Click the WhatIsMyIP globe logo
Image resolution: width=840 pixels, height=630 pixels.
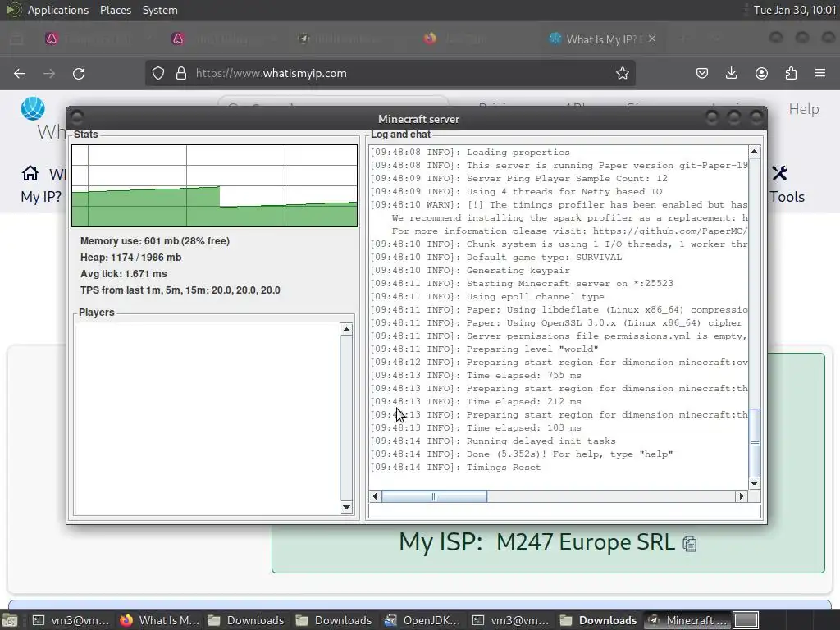coord(33,109)
